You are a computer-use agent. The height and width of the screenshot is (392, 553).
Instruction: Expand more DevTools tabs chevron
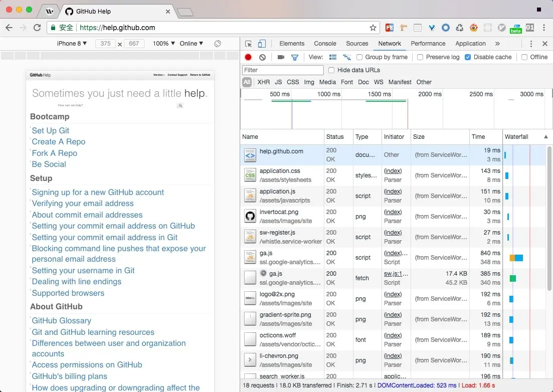[x=497, y=44]
